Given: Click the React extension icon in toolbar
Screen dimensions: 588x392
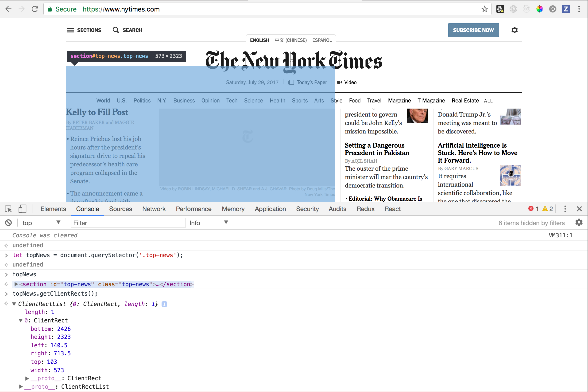Looking at the screenshot, I should [x=500, y=9].
